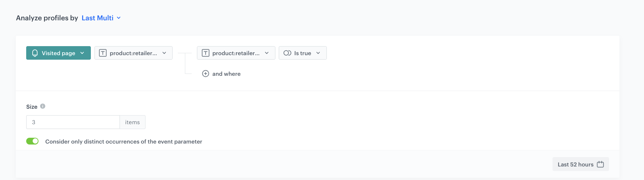The height and width of the screenshot is (180, 644).
Task: Click the chevron next to Last Multi
Action: pyautogui.click(x=119, y=18)
